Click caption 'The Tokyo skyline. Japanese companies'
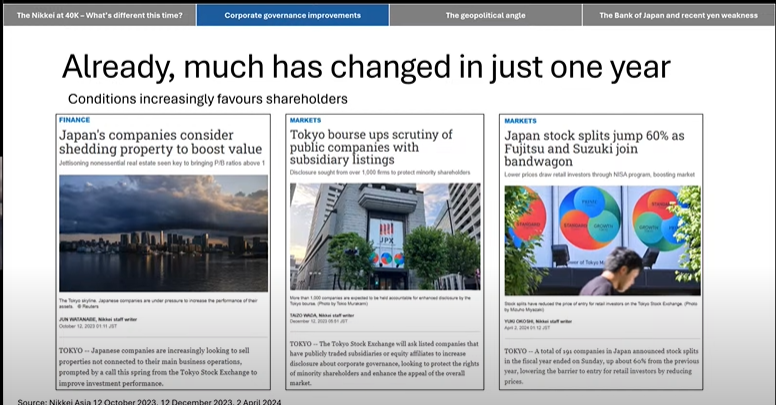 pos(158,304)
